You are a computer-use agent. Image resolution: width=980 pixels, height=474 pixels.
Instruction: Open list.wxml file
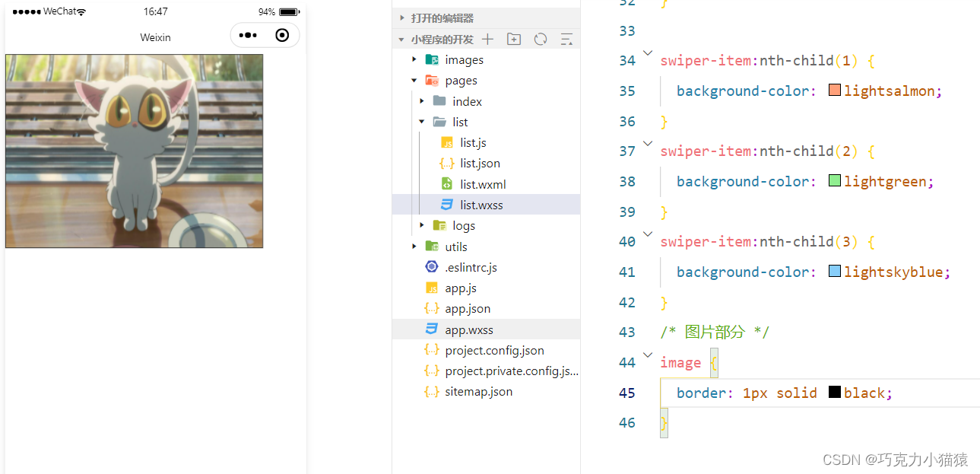click(x=483, y=183)
